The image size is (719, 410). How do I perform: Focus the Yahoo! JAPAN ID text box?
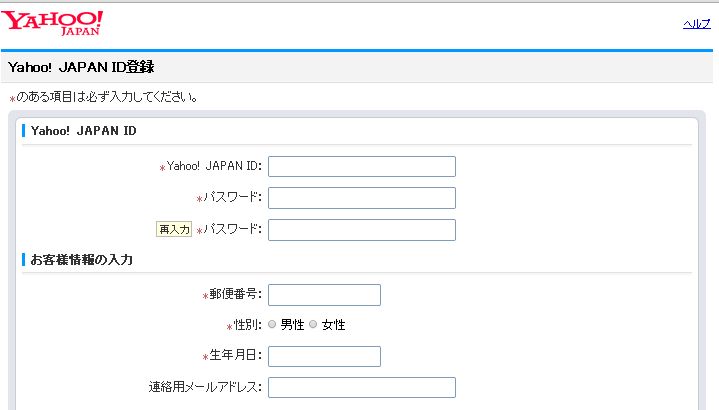coord(361,167)
